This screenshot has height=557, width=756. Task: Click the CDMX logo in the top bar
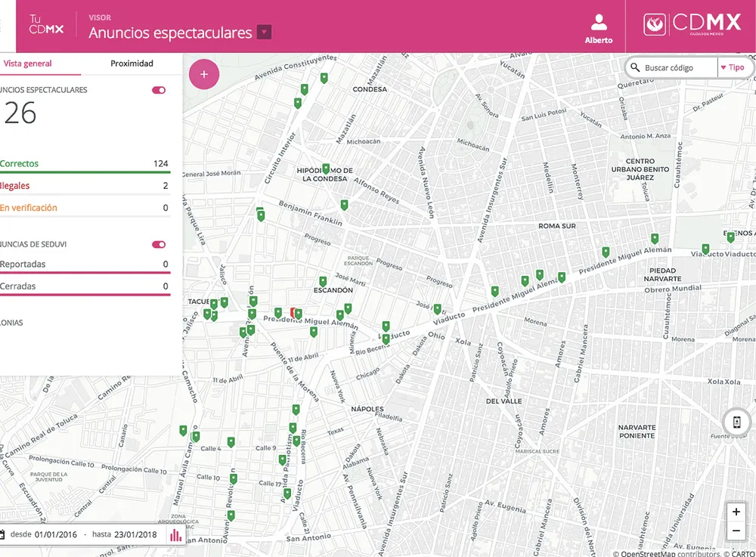691,23
